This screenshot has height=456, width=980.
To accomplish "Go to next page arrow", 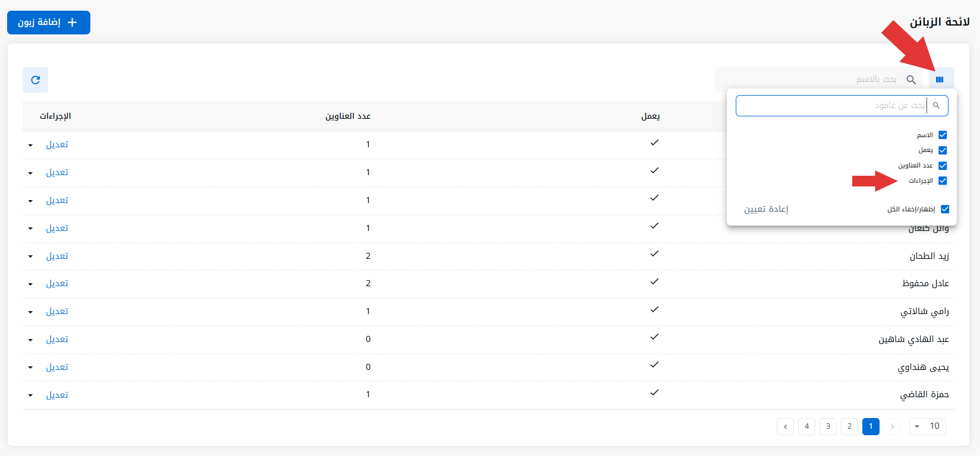I will pos(785,426).
